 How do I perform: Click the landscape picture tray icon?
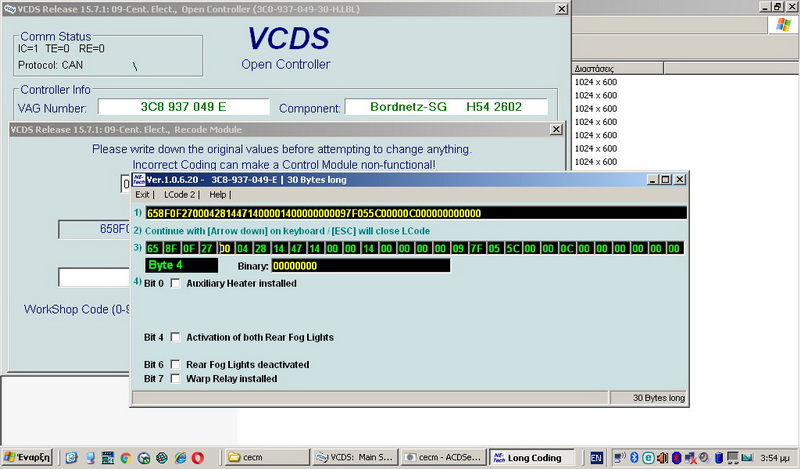tap(747, 458)
